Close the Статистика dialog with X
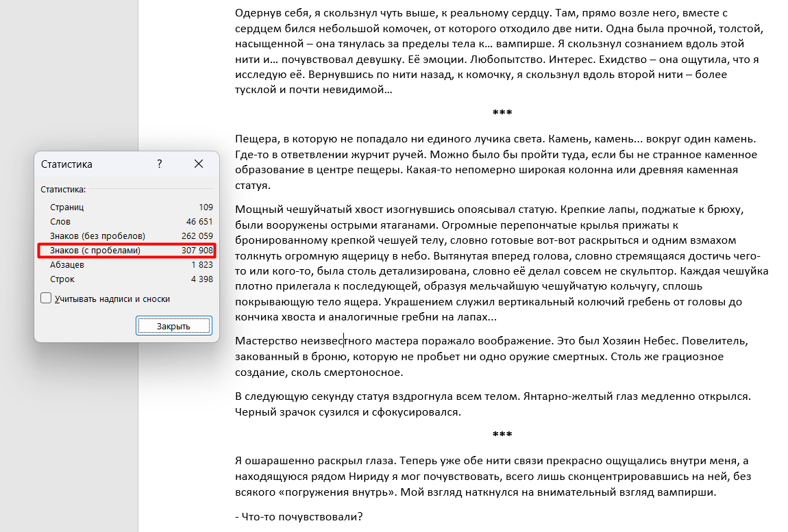 coord(199,164)
